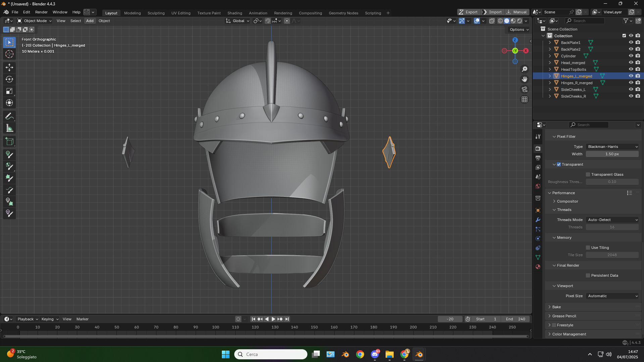The width and height of the screenshot is (644, 362).
Task: Click the pan hand icon in viewport
Action: coord(525,79)
